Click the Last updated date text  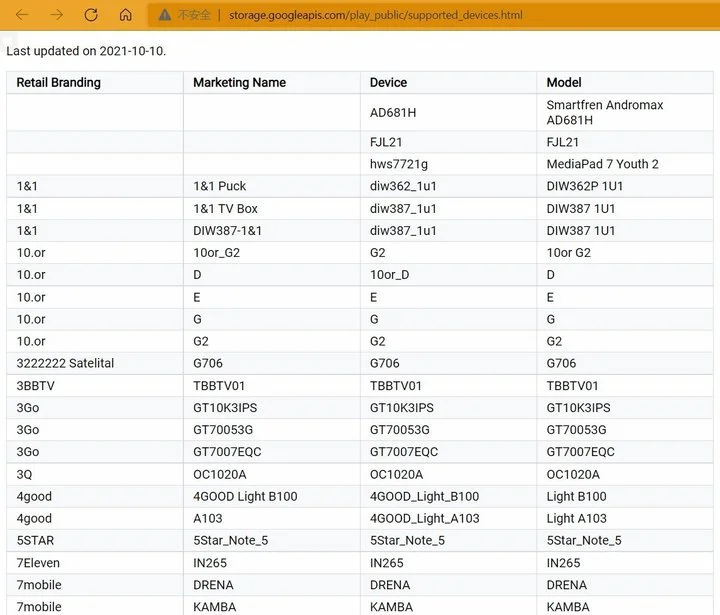pos(86,51)
